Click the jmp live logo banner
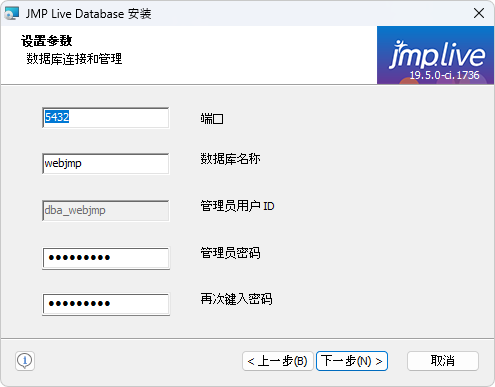The height and width of the screenshot is (387, 495). [435, 55]
